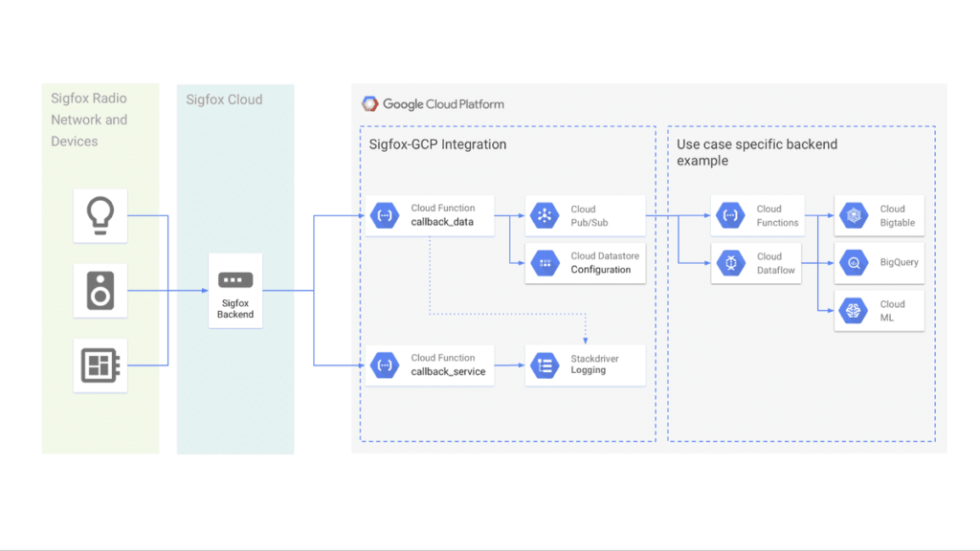The image size is (980, 551).
Task: Click the Cloud Bigtable hexagon icon
Action: (854, 215)
